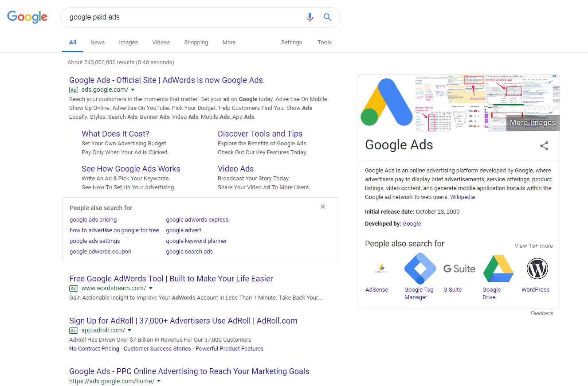Expand dropdown arrow next to ads.google.com/

coord(133,90)
